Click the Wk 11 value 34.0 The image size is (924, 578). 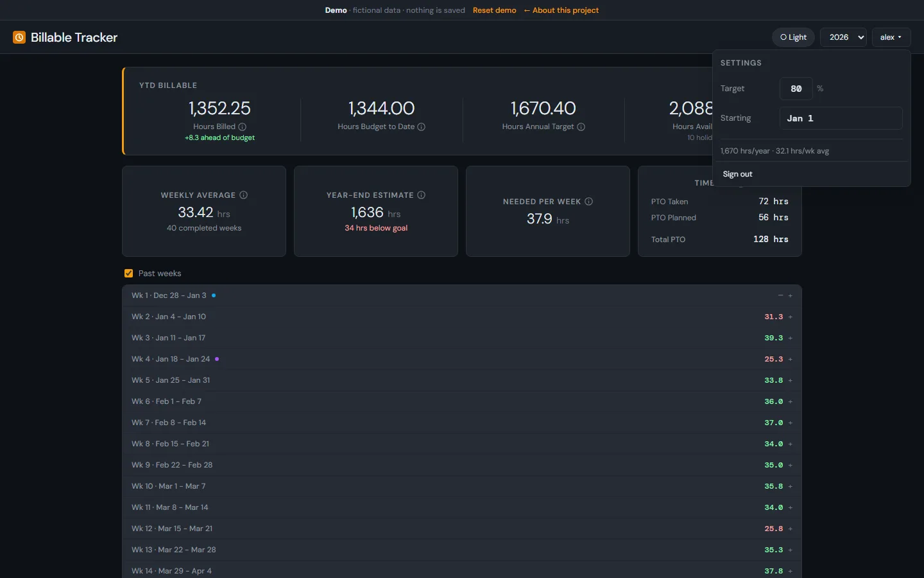tap(774, 507)
